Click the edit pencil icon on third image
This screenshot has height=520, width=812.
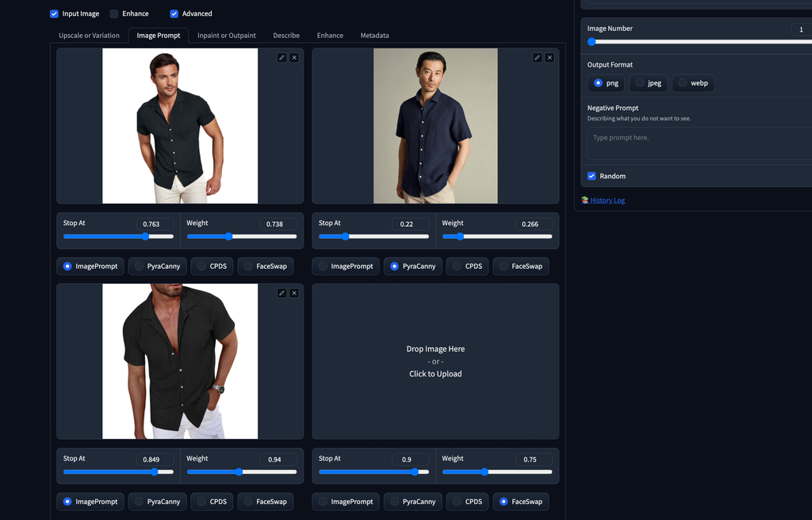282,293
